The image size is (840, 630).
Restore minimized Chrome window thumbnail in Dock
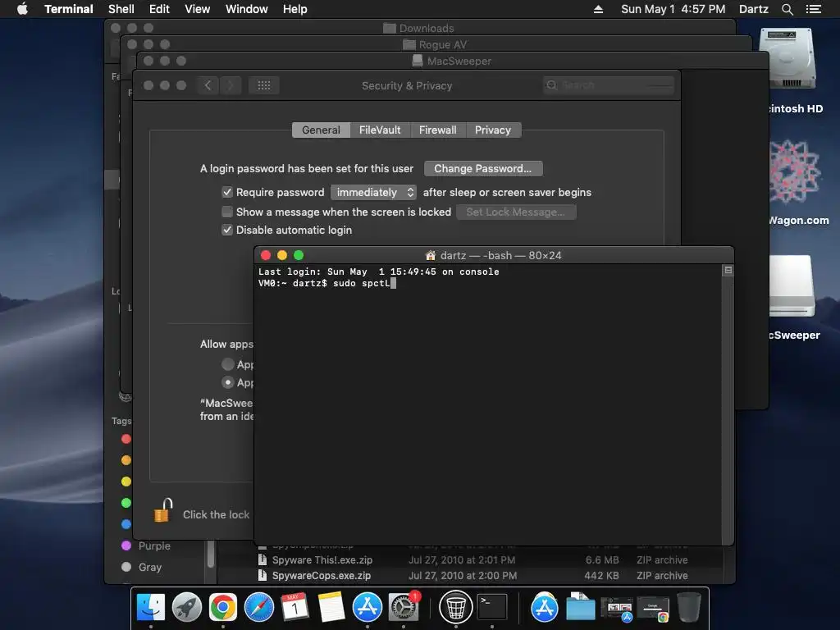pyautogui.click(x=653, y=609)
